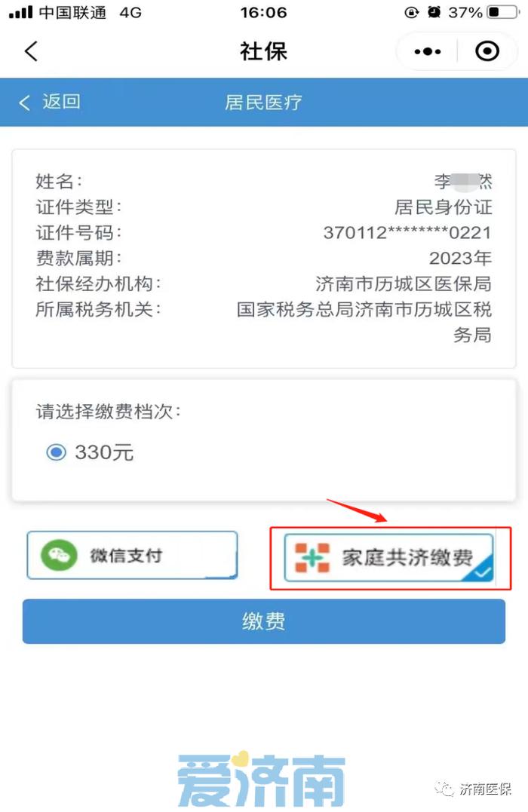Image resolution: width=528 pixels, height=812 pixels.
Task: Choose 家庭共济缴费 payment method
Action: 388,558
